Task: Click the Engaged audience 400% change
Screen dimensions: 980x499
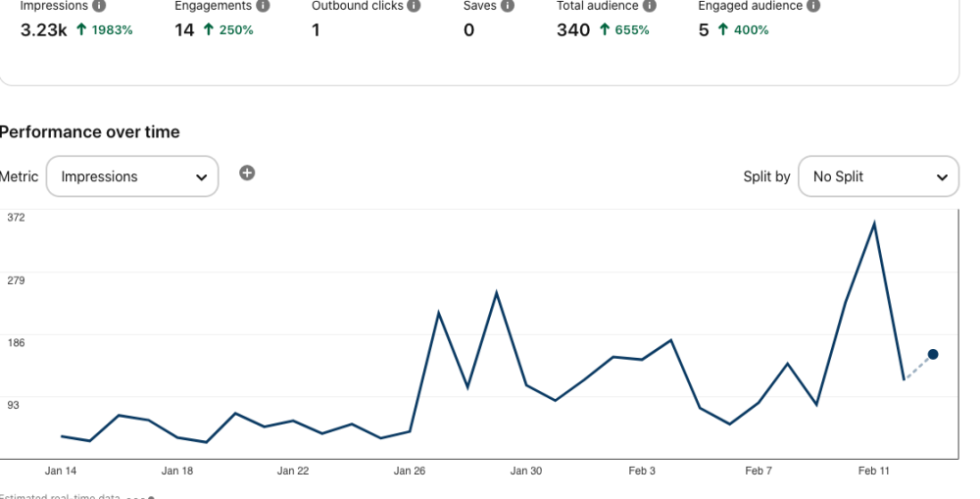Action: tap(743, 30)
